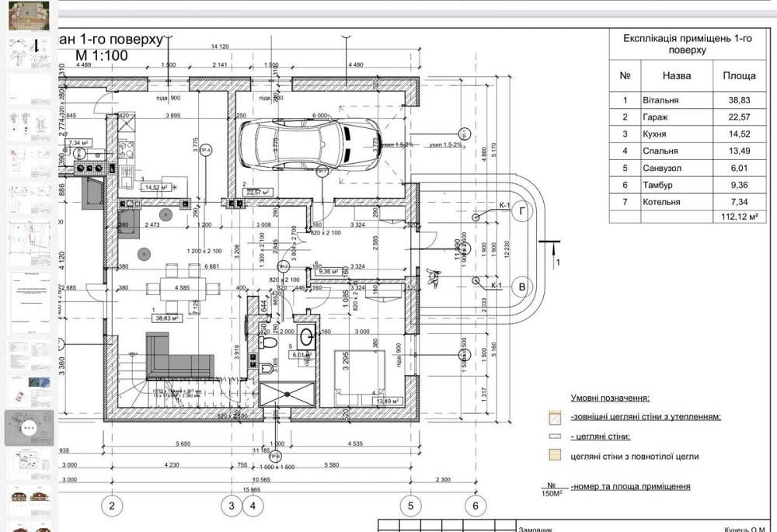Click the toilet symbol in the bathroom
The height and width of the screenshot is (532, 777).
pyautogui.click(x=269, y=341)
